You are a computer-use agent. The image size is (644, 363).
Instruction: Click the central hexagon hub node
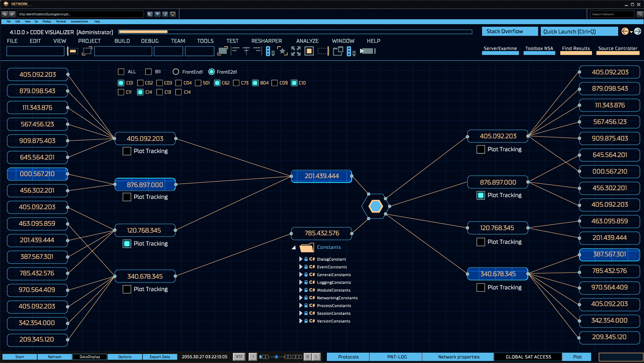pos(375,206)
